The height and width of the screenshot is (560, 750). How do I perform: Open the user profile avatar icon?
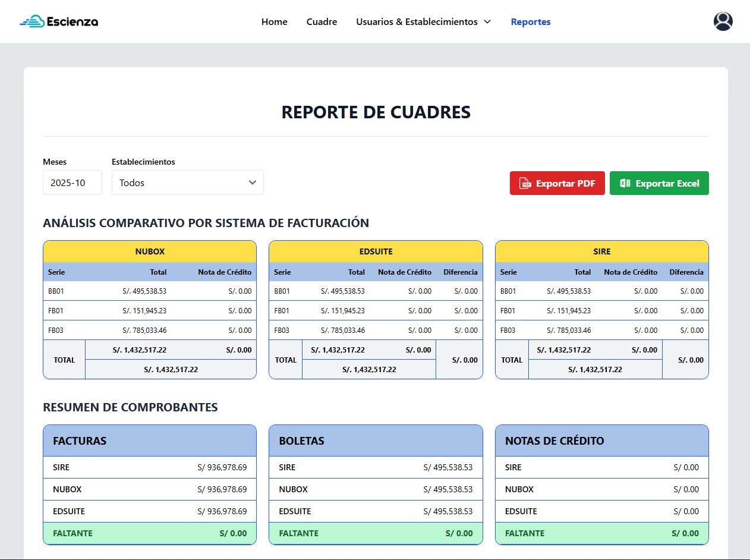(x=723, y=21)
